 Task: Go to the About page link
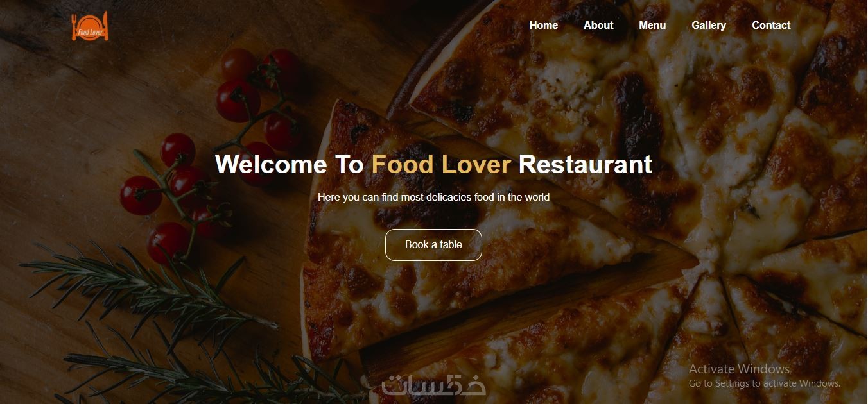pyautogui.click(x=598, y=26)
